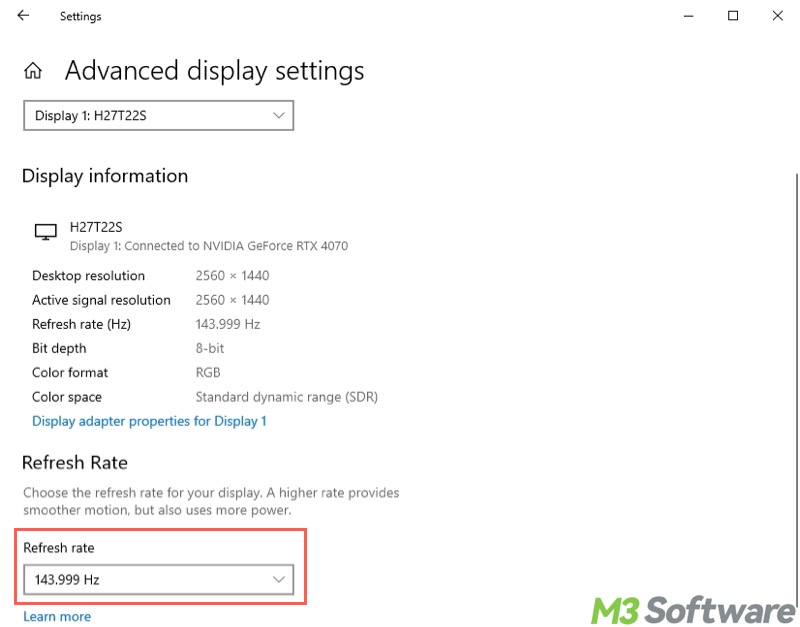
Task: Select the Active signal resolution value
Action: point(232,299)
